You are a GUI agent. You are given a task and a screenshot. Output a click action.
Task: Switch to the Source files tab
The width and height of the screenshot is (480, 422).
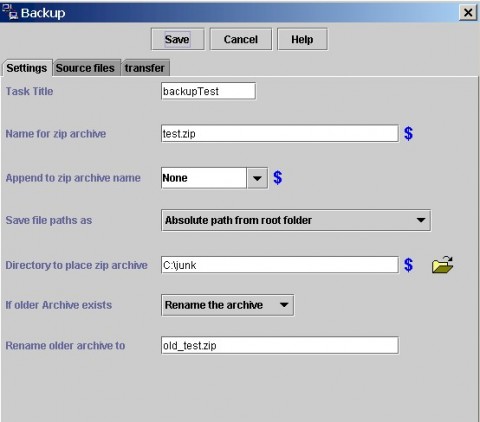(x=85, y=68)
